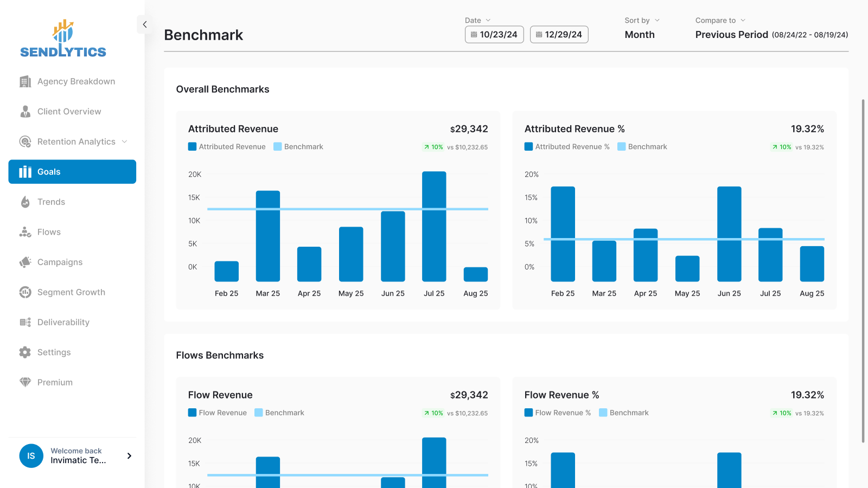Image resolution: width=868 pixels, height=488 pixels.
Task: Select the Client Overview icon
Action: click(x=25, y=111)
